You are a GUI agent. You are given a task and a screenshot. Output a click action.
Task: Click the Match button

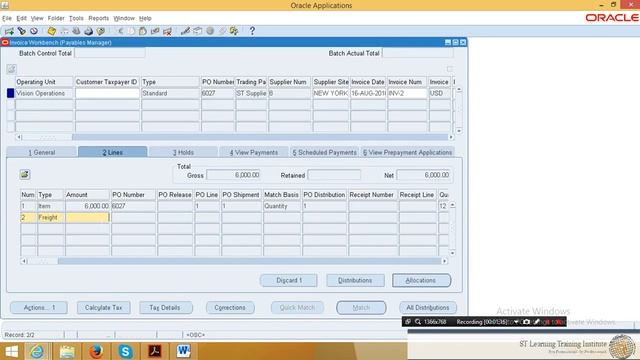361,307
